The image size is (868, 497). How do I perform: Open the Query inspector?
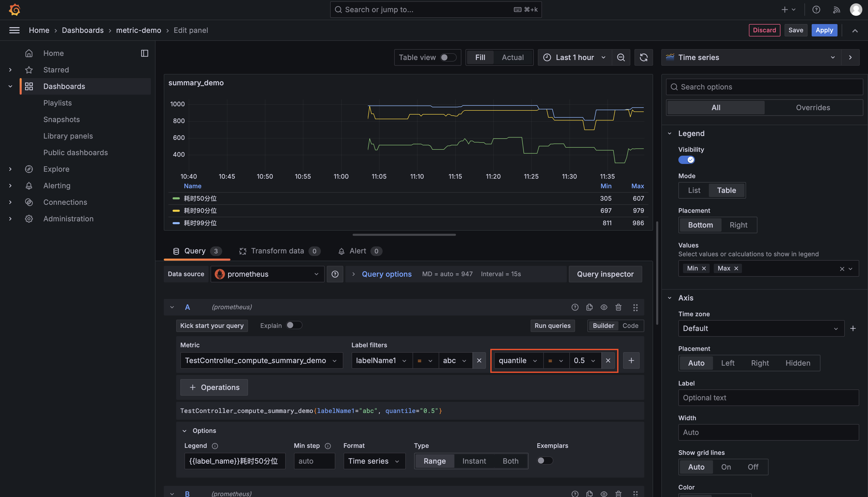605,274
